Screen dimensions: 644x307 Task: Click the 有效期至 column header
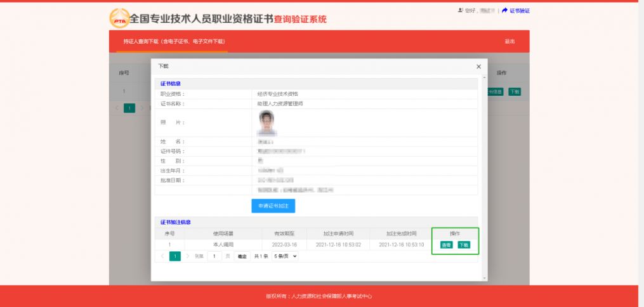pyautogui.click(x=284, y=233)
